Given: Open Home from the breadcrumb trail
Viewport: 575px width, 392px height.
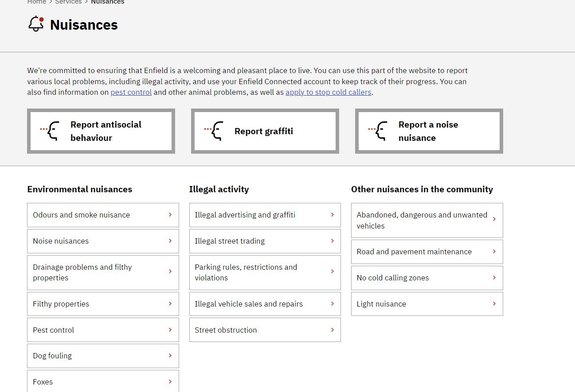Looking at the screenshot, I should pyautogui.click(x=36, y=2).
